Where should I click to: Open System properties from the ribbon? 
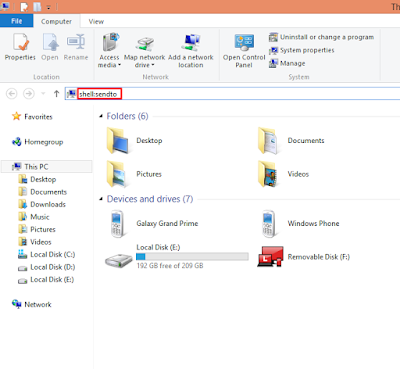click(x=302, y=50)
